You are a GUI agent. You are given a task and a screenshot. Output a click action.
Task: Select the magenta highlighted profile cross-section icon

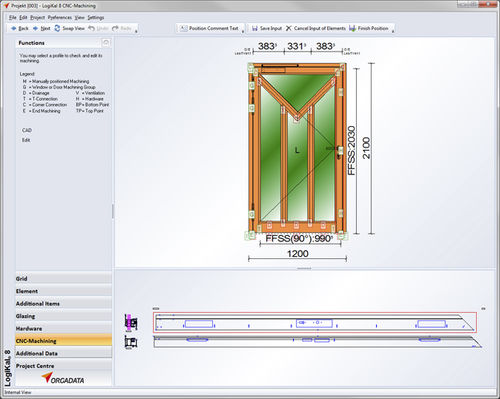tap(131, 323)
